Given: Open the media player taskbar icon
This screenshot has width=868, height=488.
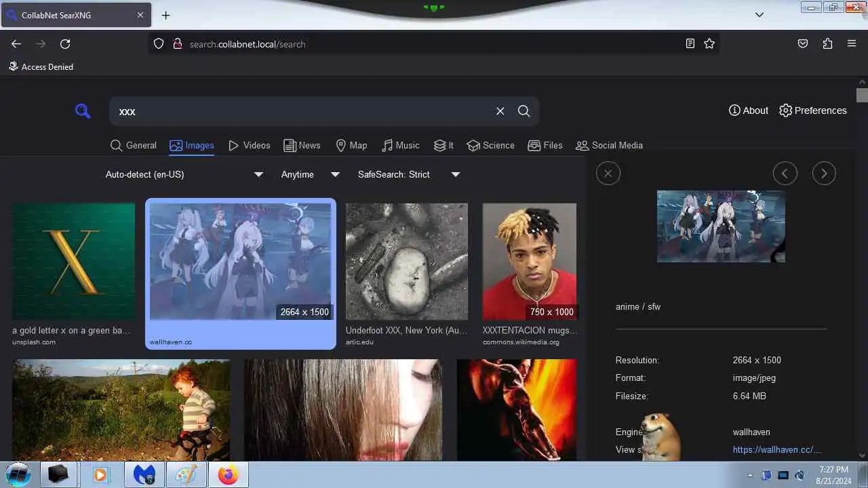Looking at the screenshot, I should tap(100, 474).
